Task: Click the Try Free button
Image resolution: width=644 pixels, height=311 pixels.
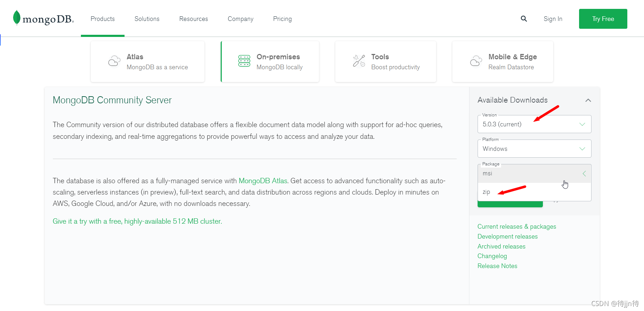Action: 603,19
